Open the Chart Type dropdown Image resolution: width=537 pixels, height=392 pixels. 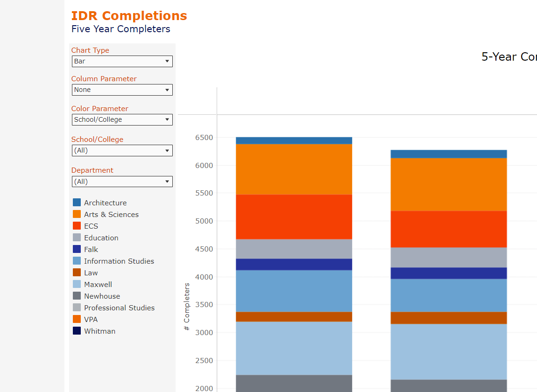click(x=122, y=61)
